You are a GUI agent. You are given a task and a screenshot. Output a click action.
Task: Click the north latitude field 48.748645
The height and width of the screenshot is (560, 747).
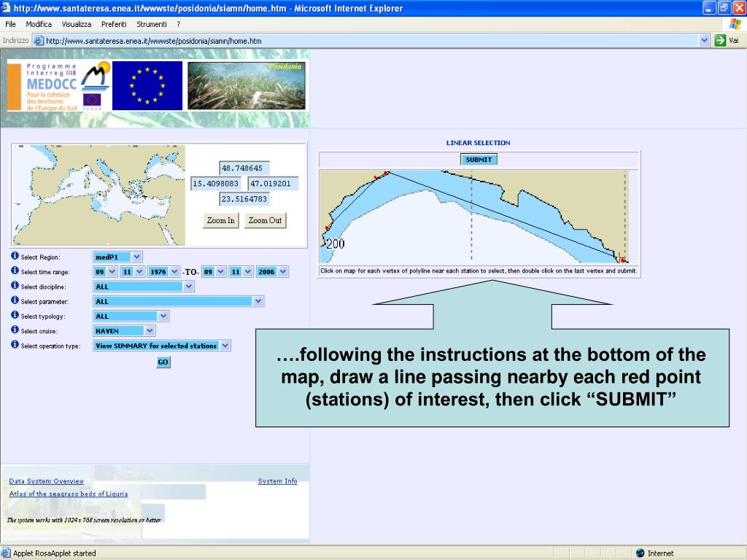coord(244,168)
